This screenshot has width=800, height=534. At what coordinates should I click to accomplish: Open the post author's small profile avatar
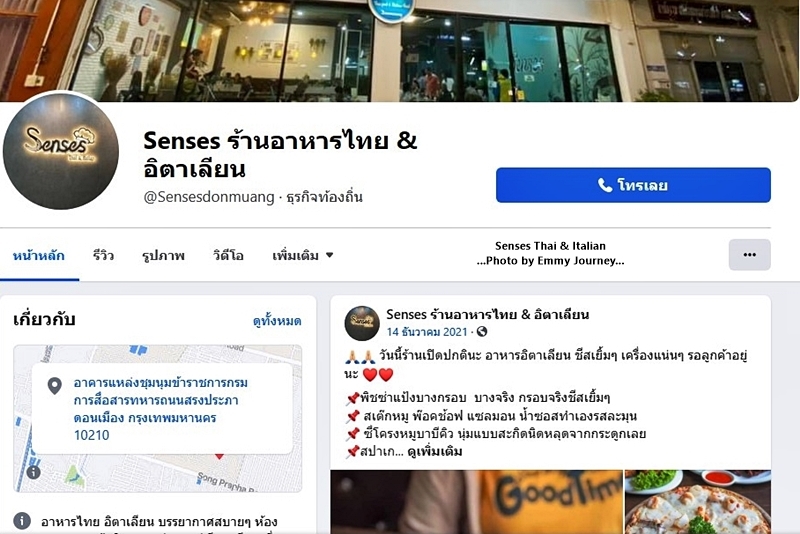362,323
